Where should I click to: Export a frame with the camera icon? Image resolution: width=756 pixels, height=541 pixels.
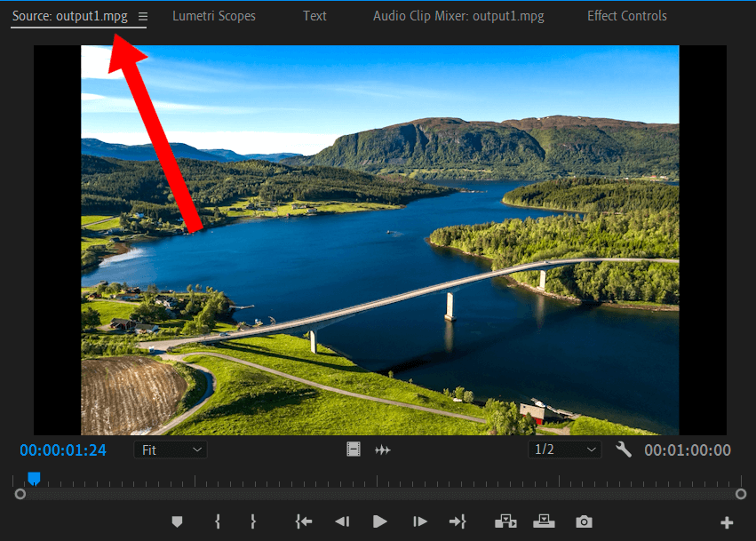point(584,521)
